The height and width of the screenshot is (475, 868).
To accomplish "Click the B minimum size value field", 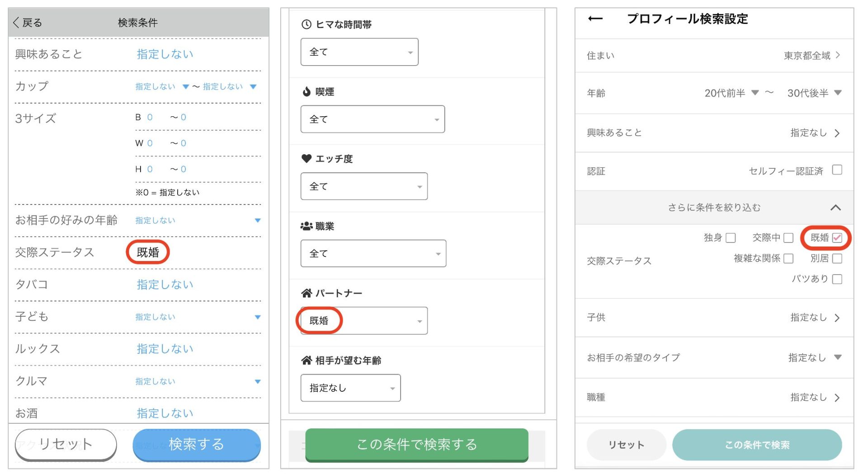I will 150,118.
